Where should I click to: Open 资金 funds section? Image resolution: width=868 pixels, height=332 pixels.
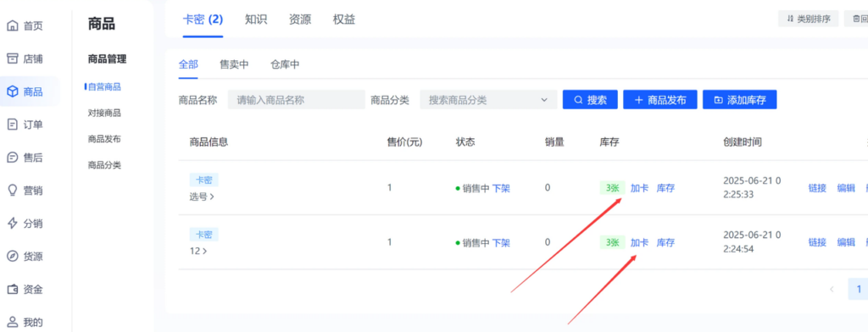(x=25, y=290)
